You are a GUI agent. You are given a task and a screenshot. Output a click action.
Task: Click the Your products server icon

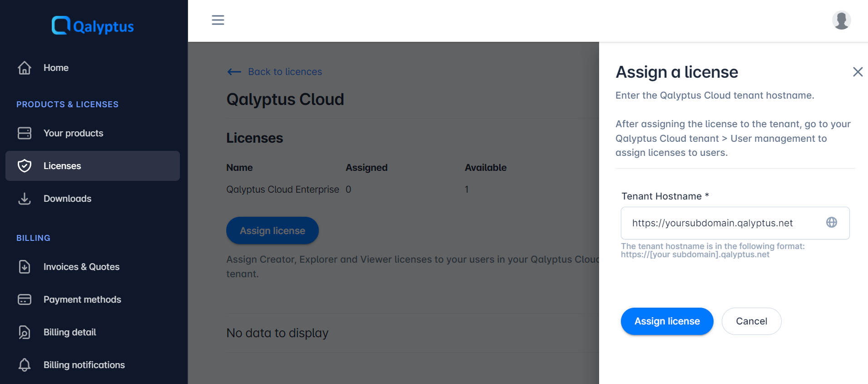pyautogui.click(x=25, y=133)
